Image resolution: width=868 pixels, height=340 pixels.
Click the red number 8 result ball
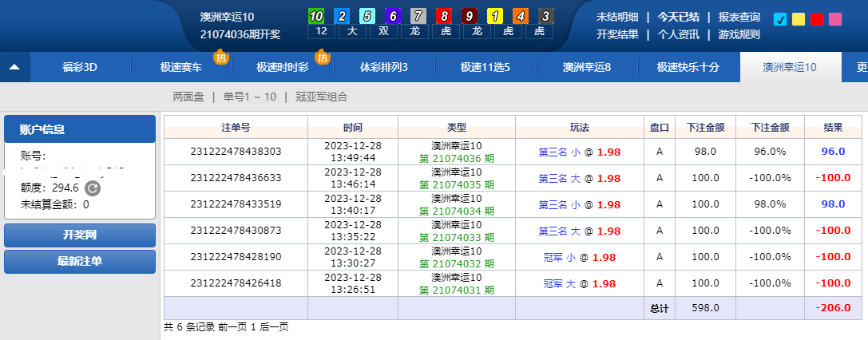click(x=443, y=16)
